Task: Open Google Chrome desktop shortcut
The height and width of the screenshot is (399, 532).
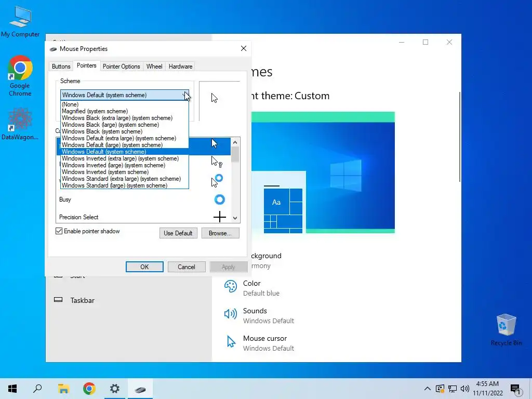Action: point(20,76)
